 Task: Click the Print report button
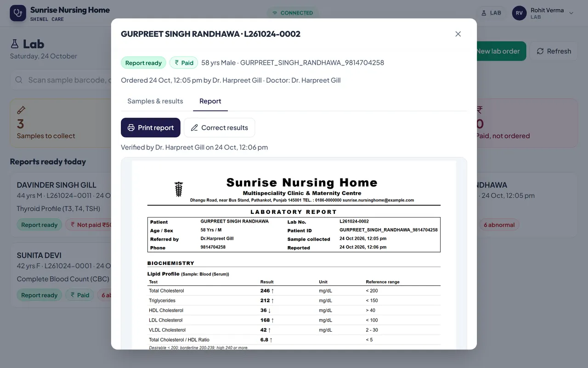tap(151, 128)
